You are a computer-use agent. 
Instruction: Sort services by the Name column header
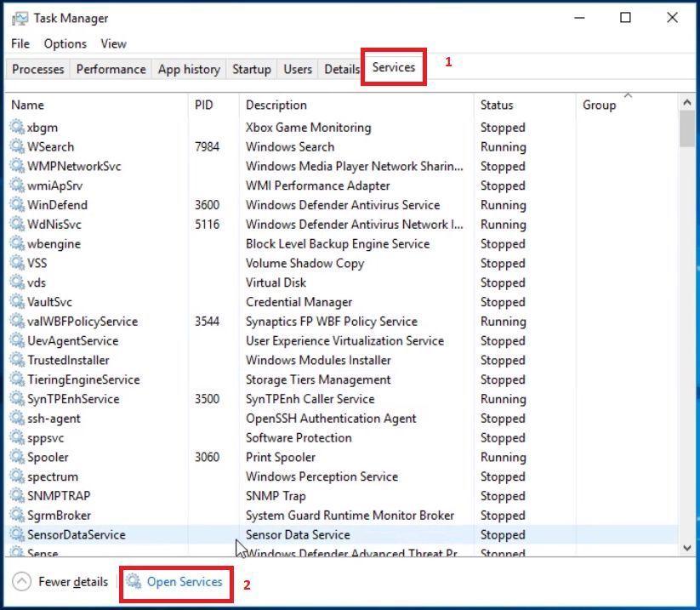point(27,105)
